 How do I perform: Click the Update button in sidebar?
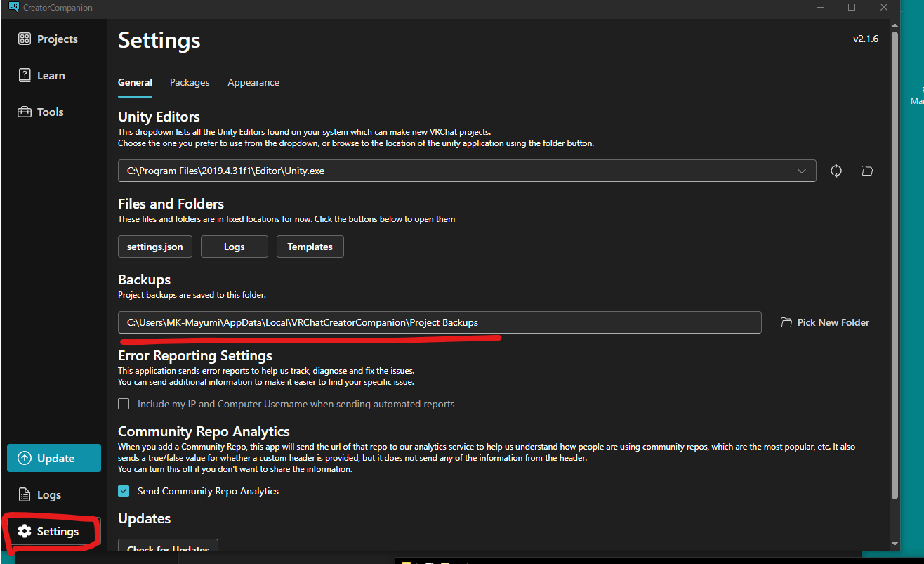coord(54,458)
